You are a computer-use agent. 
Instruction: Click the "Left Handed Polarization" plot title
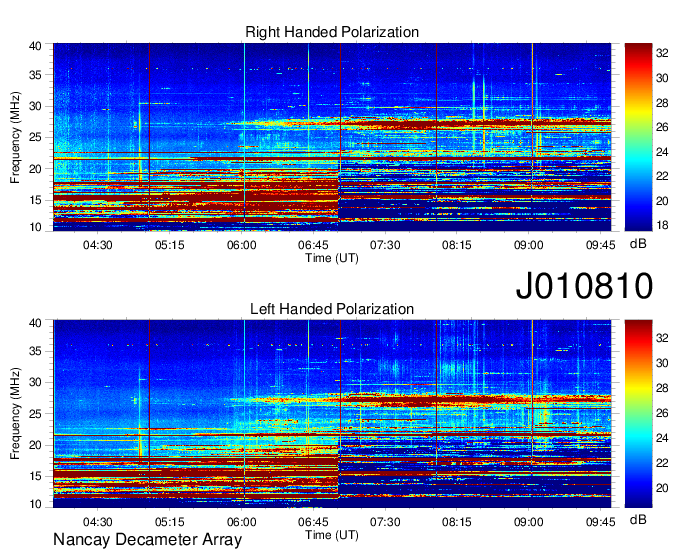coord(332,309)
